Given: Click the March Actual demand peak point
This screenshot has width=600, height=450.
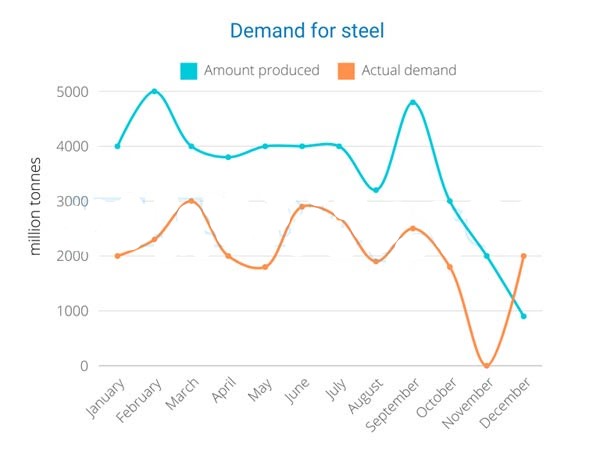Looking at the screenshot, I should click(x=191, y=201).
